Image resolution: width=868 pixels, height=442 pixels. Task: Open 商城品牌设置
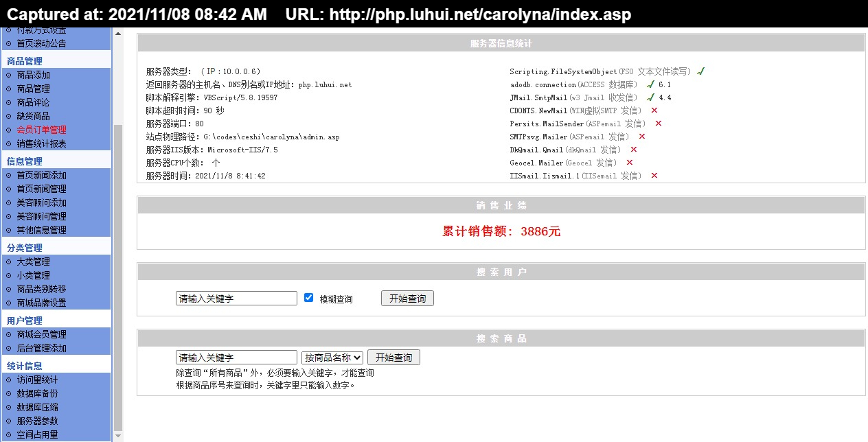(x=41, y=303)
